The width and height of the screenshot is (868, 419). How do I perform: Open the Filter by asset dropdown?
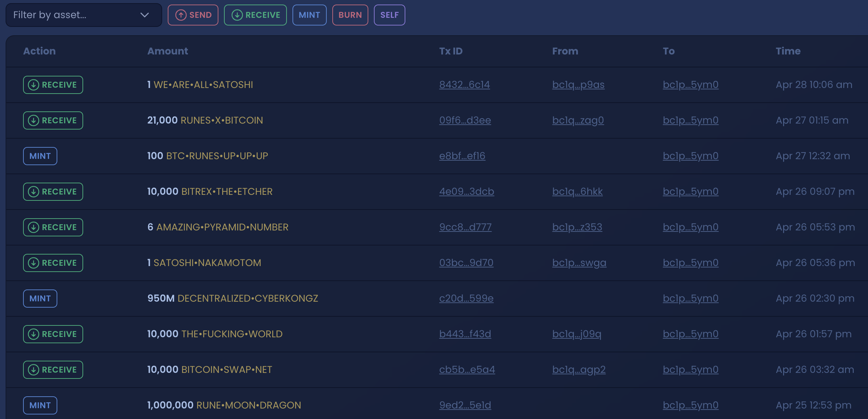click(x=84, y=15)
